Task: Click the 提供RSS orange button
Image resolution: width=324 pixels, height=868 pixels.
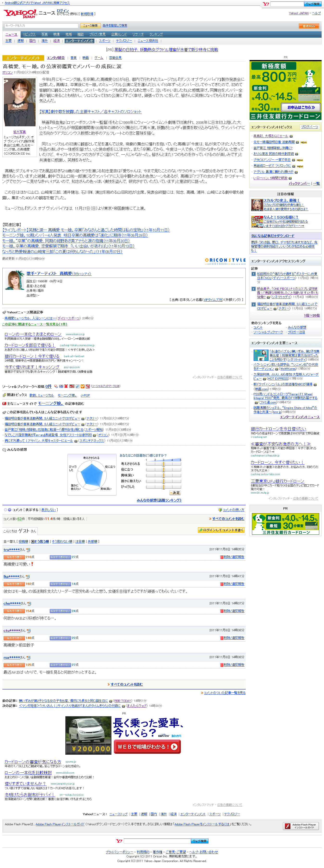Action: tap(308, 26)
